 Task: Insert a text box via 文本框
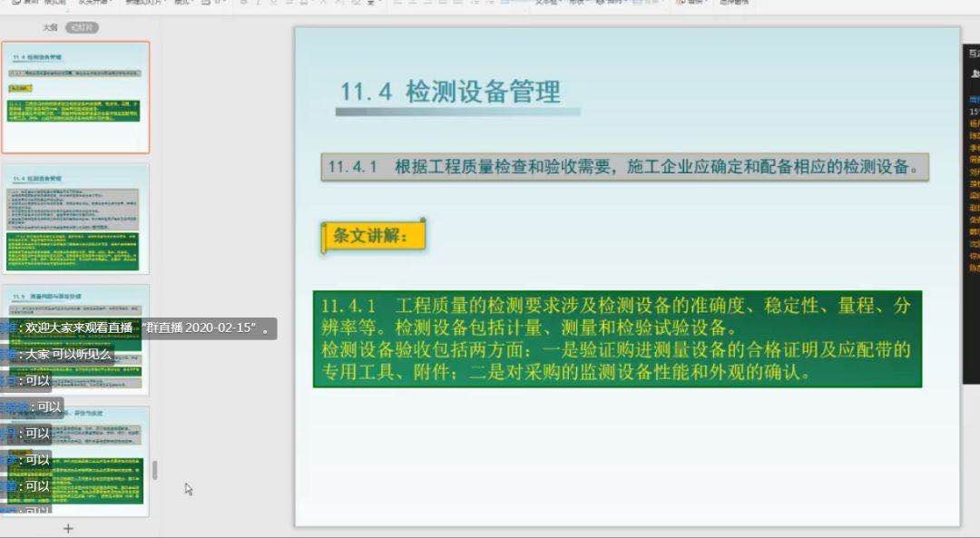coord(547,3)
